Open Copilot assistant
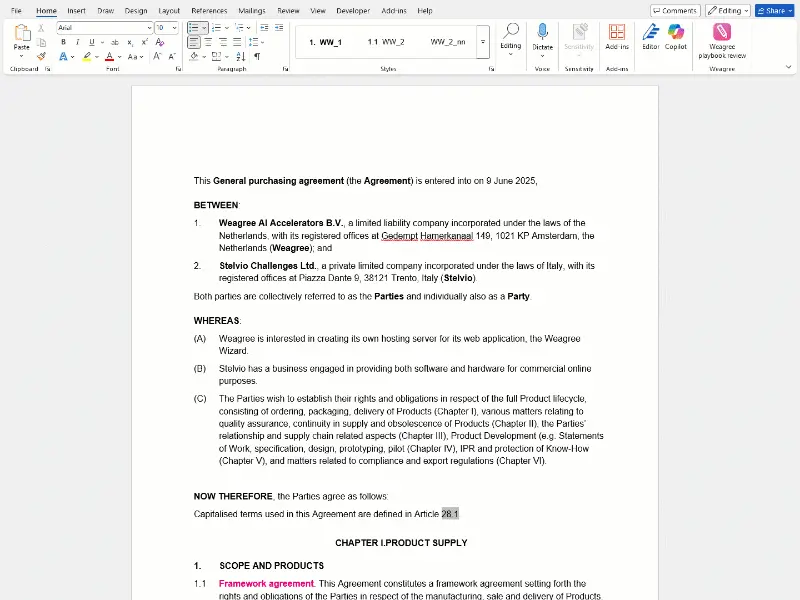 (676, 37)
